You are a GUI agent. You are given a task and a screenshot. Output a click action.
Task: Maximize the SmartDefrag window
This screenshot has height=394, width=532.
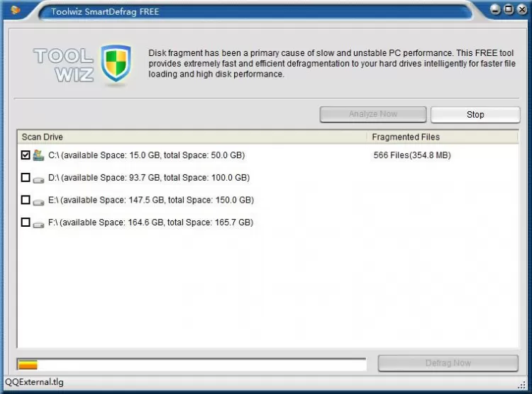click(509, 9)
